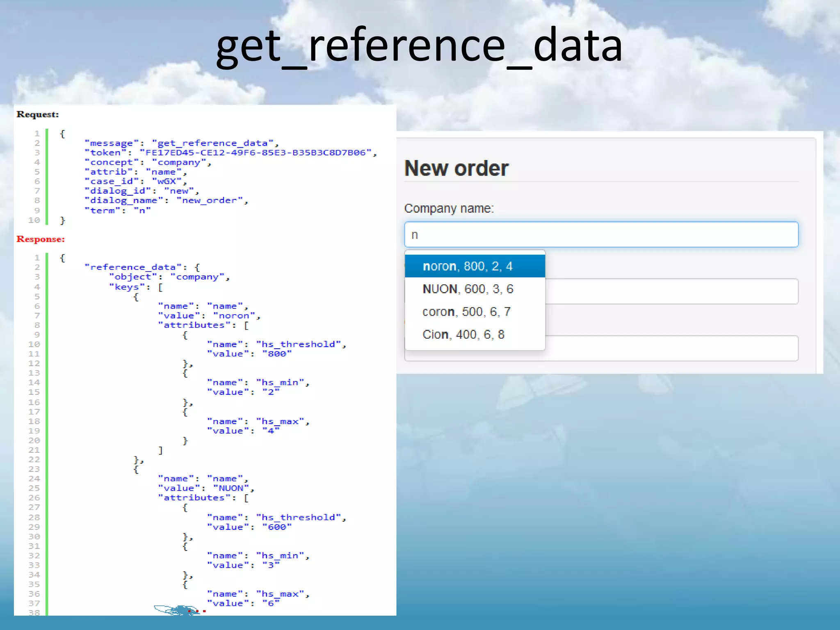
Task: Pick the 'coron, 500, 6, 7' suggestion
Action: coord(475,312)
